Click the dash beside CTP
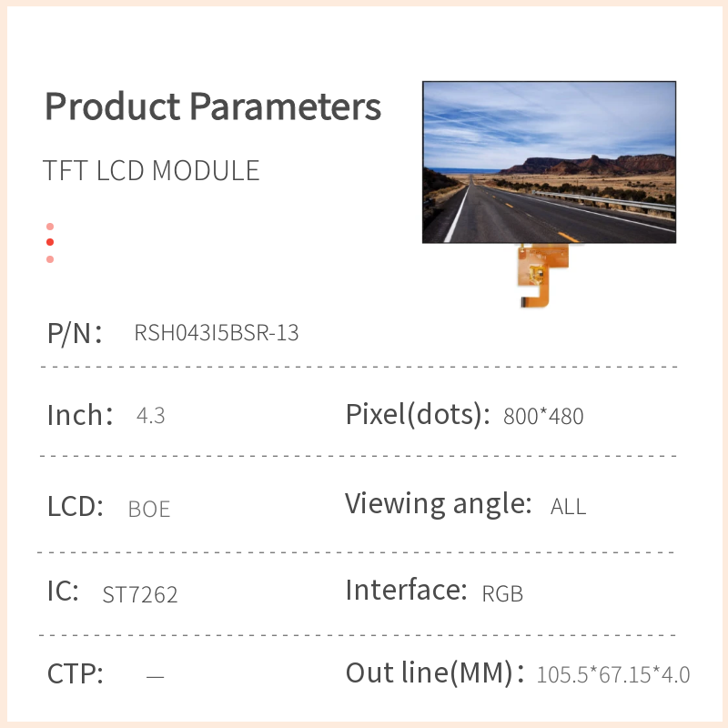This screenshot has height=728, width=728. [155, 676]
